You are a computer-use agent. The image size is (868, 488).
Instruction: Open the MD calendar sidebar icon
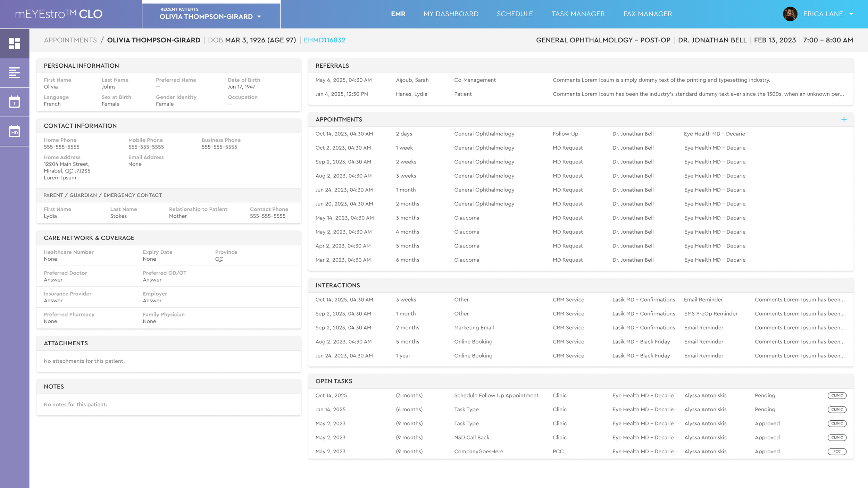tap(14, 132)
